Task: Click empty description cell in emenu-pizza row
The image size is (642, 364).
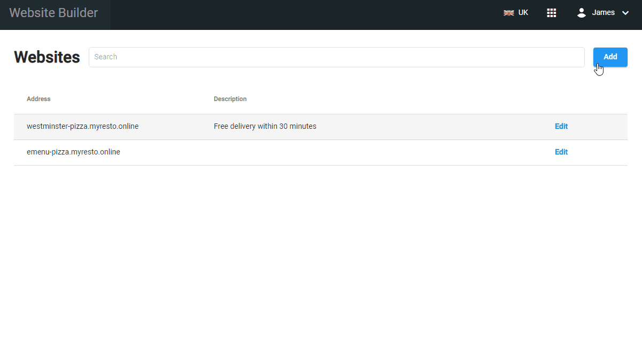Action: tap(321, 152)
